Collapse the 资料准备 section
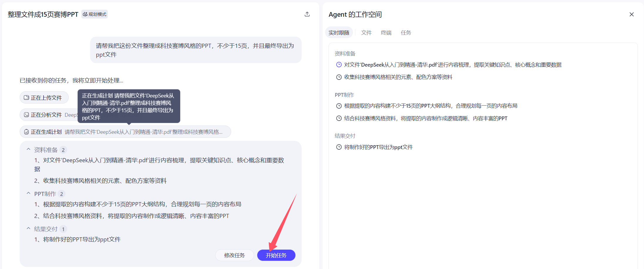 (28, 150)
